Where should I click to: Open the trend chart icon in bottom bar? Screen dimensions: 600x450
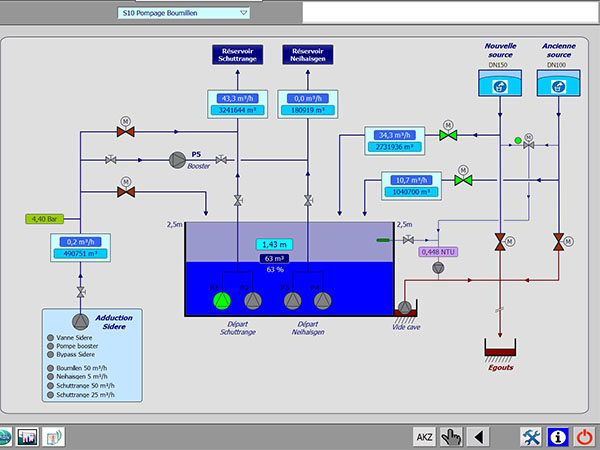point(28,437)
